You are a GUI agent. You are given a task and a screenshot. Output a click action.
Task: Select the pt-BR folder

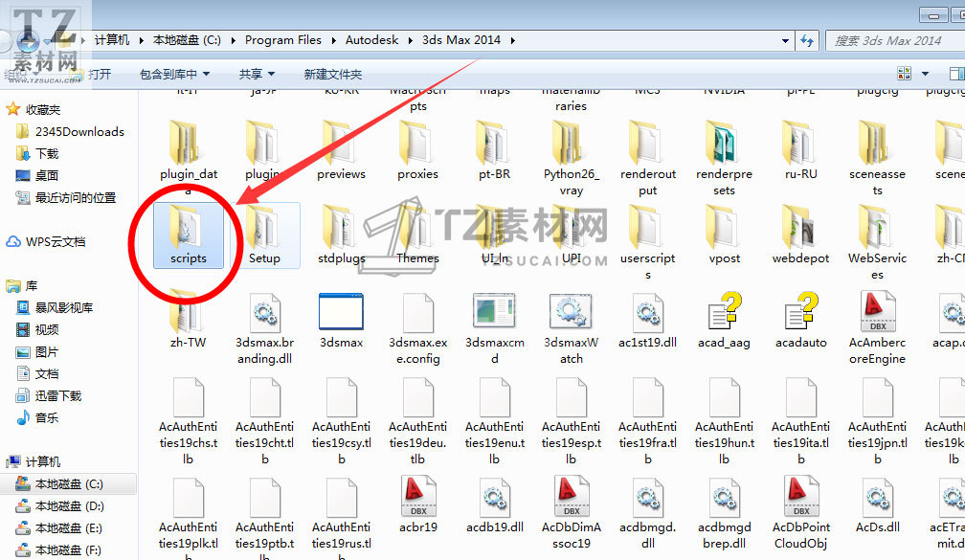coord(494,151)
